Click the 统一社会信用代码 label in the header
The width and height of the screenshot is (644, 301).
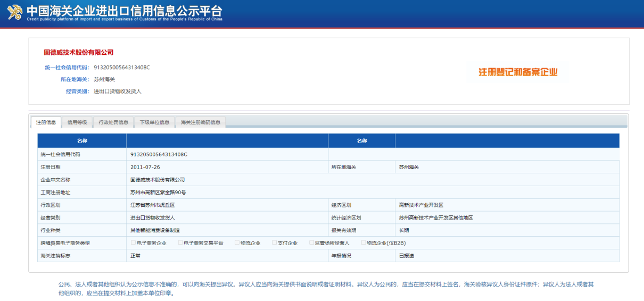67,68
